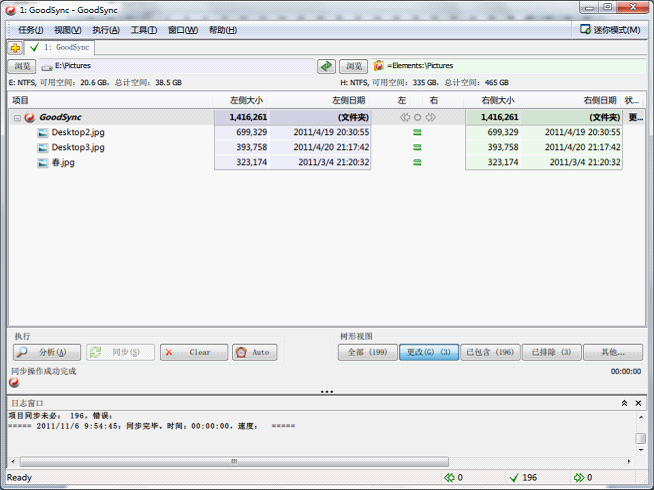Sort by the 右侧日期 column header
Screen dimensions: 654x490
coord(571,100)
